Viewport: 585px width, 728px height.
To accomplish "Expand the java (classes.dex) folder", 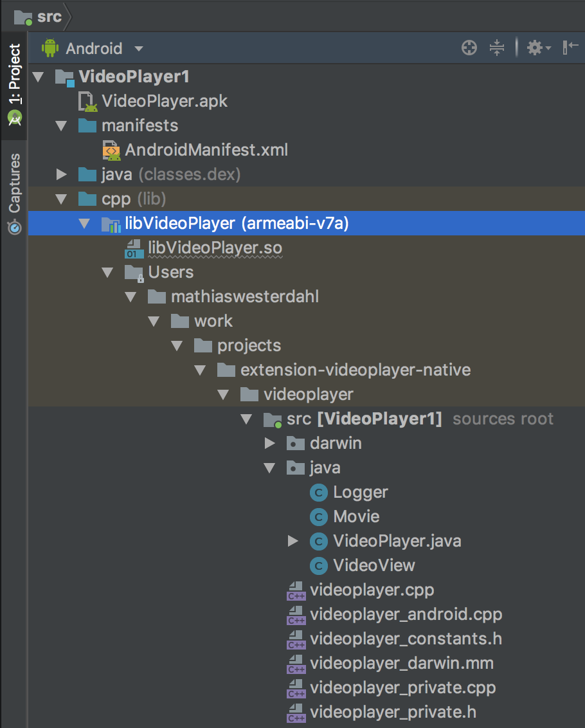I will point(62,175).
